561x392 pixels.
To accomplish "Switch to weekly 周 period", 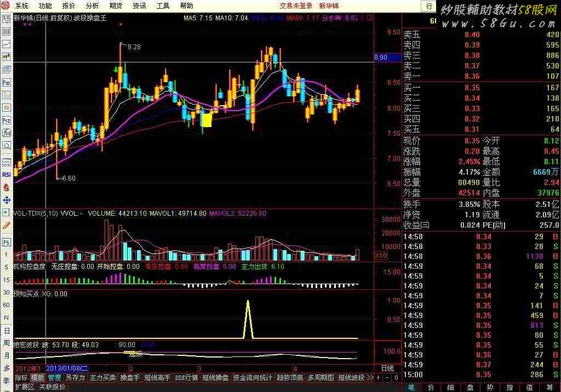I will [x=7, y=343].
